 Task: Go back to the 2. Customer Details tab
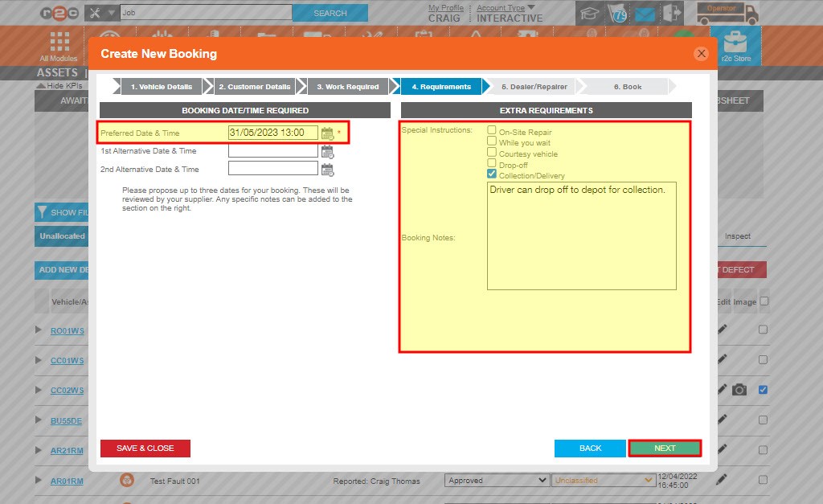tap(253, 85)
